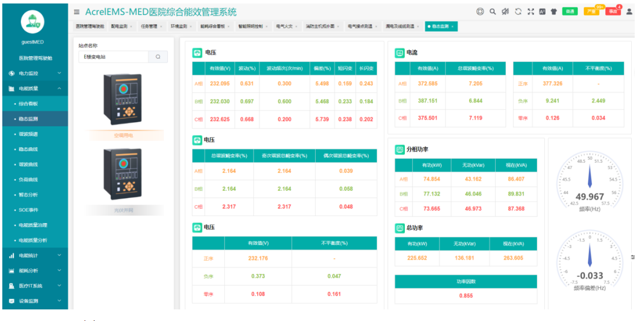644x321 pixels.
Task: Click the lifebuoy help icon in toolbar
Action: pos(480,12)
